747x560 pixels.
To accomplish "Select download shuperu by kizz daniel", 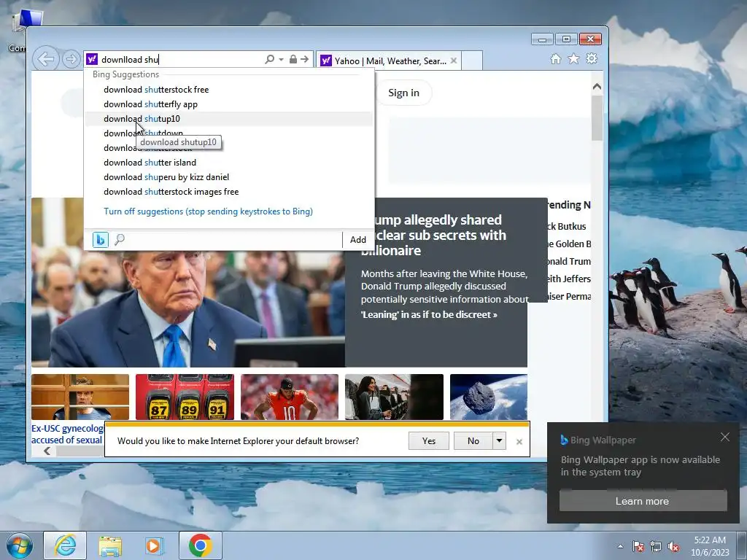I will coord(228,177).
